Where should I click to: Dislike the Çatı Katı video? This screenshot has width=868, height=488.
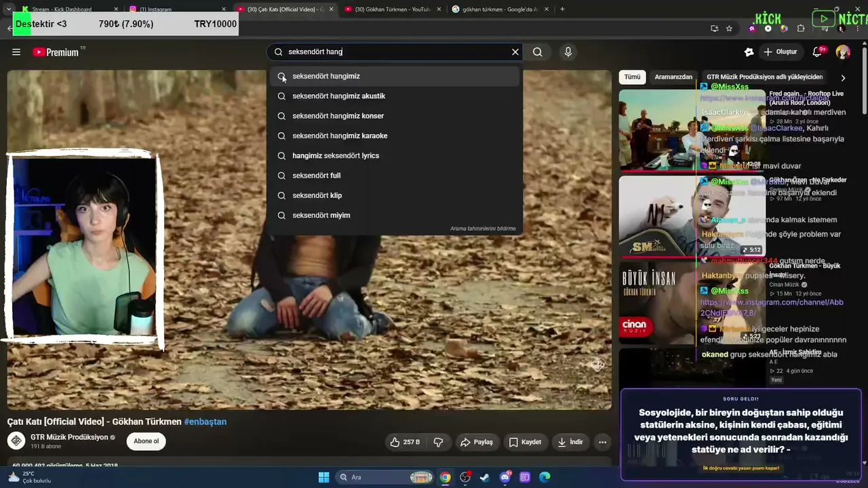(438, 442)
